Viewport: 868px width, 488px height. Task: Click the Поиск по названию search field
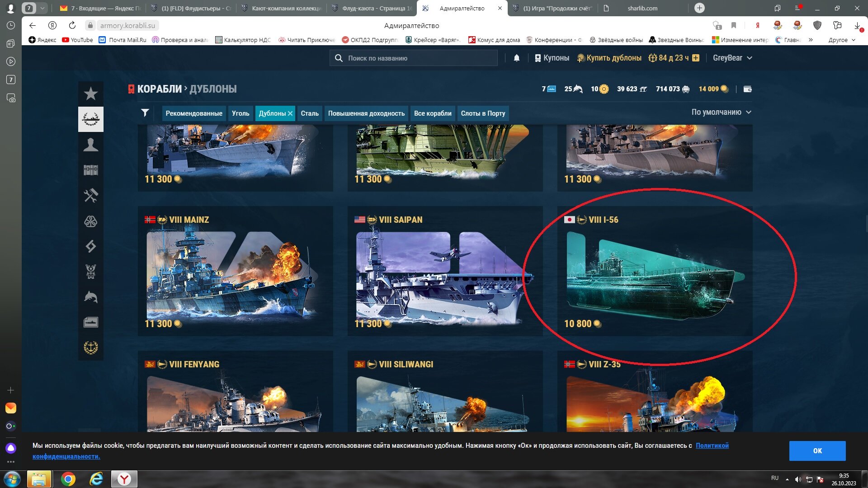[x=413, y=58]
